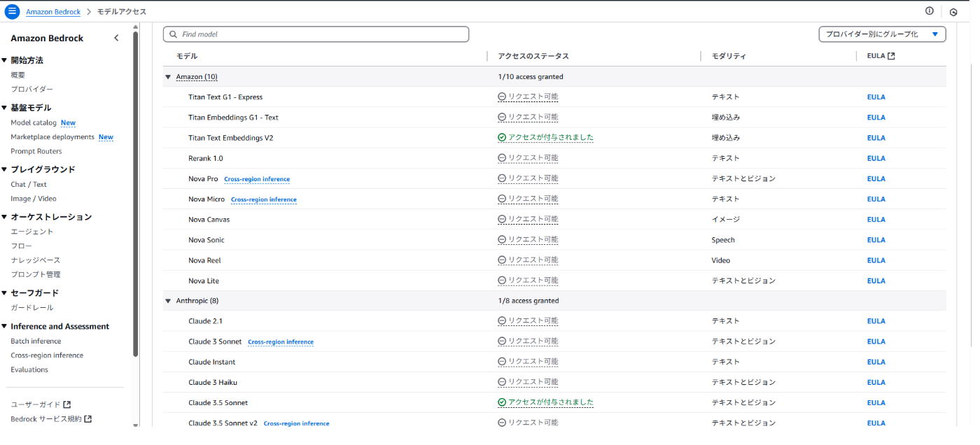Collapse the セーフガード section
This screenshot has width=980, height=445.
tap(4, 293)
